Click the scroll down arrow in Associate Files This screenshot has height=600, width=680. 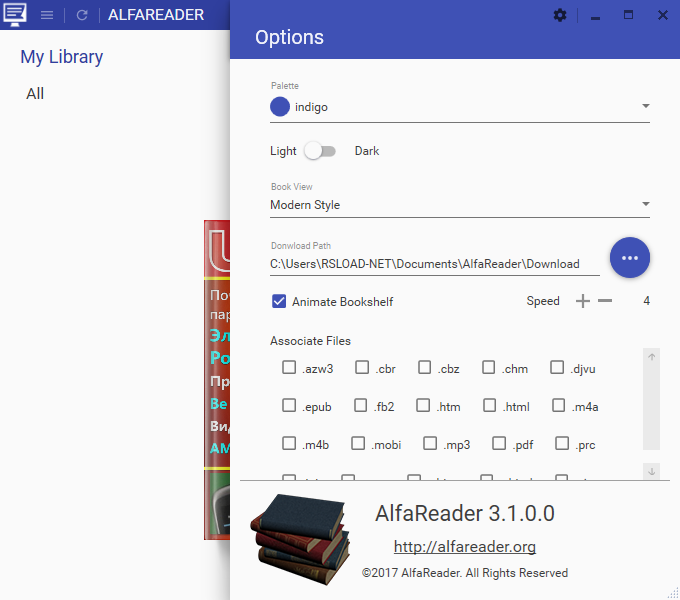[x=651, y=471]
